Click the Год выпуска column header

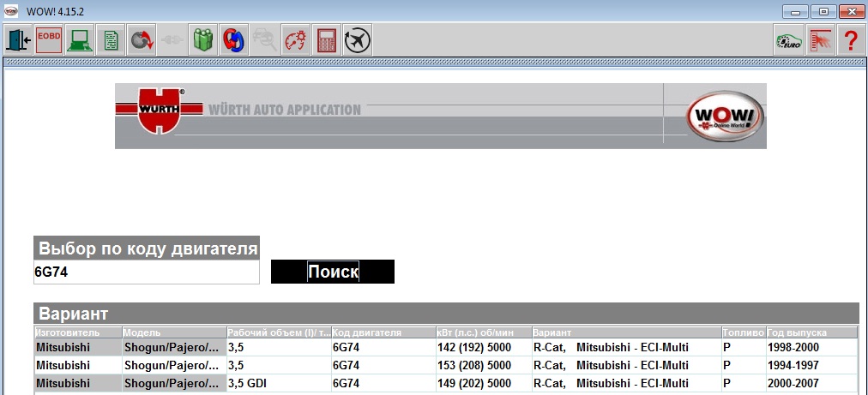(812, 332)
